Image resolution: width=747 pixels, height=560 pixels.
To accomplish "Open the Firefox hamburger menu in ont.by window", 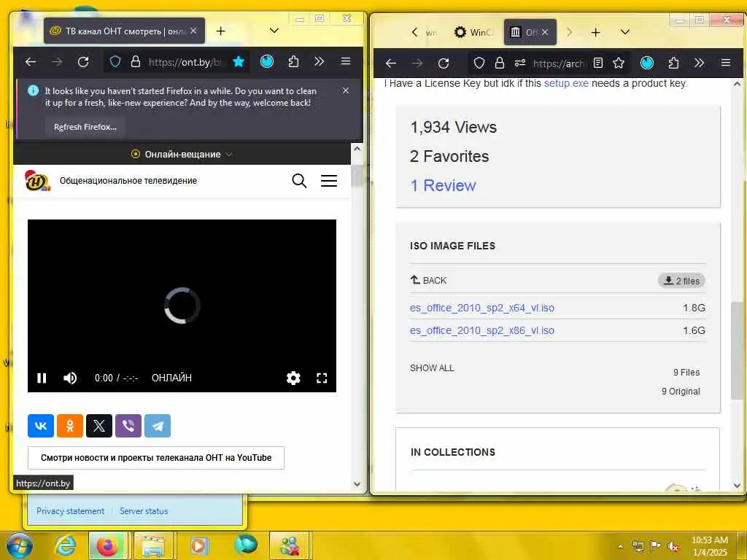I will pos(346,61).
